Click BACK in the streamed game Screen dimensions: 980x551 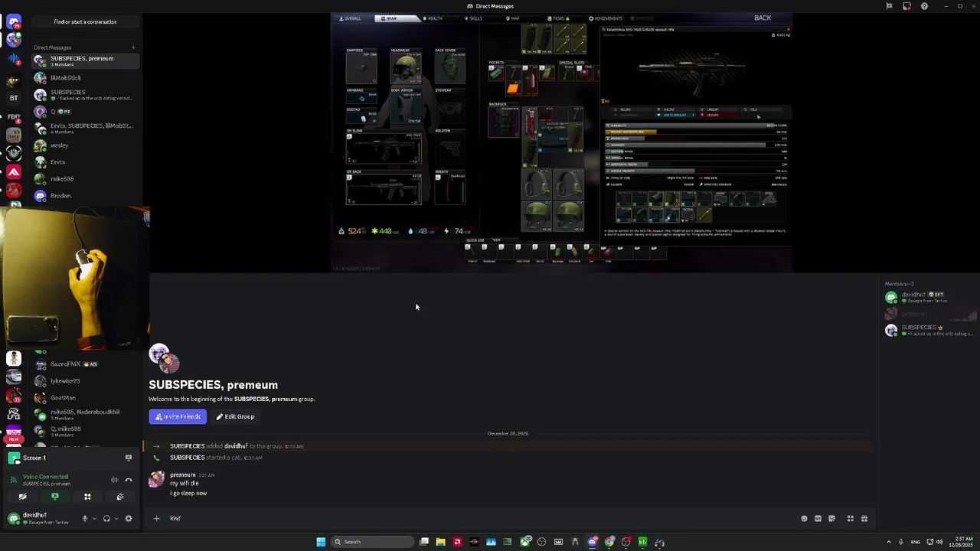pos(763,18)
